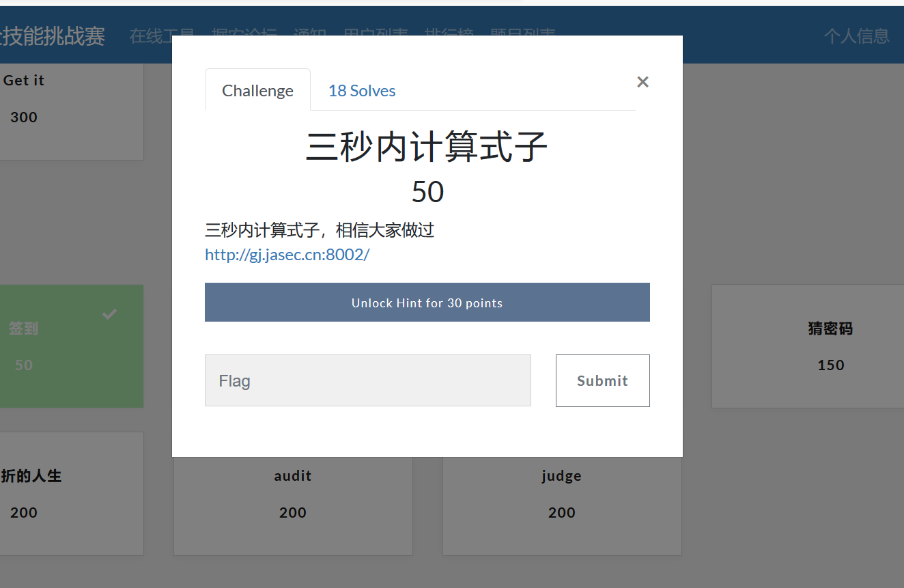Open the 个人信息 page
904x588 pixels.
click(857, 36)
